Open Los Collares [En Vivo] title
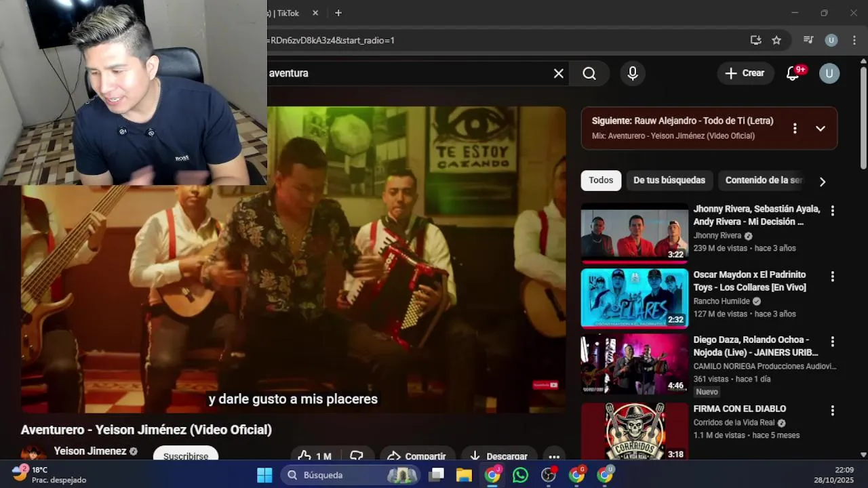The width and height of the screenshot is (868, 488). tap(750, 281)
